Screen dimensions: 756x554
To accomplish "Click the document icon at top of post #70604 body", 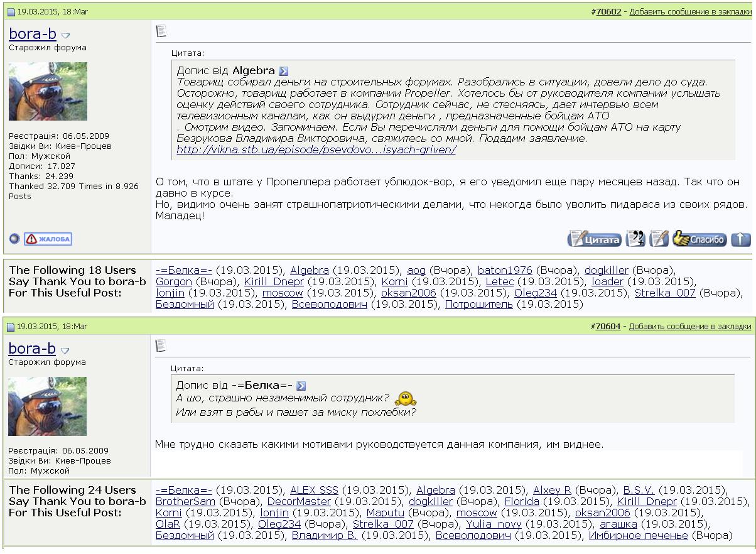I will tap(161, 345).
